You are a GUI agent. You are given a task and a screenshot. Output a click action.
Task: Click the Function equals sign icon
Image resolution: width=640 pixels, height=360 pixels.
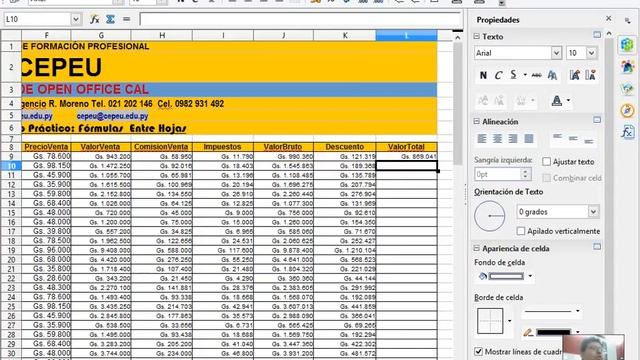[x=127, y=19]
